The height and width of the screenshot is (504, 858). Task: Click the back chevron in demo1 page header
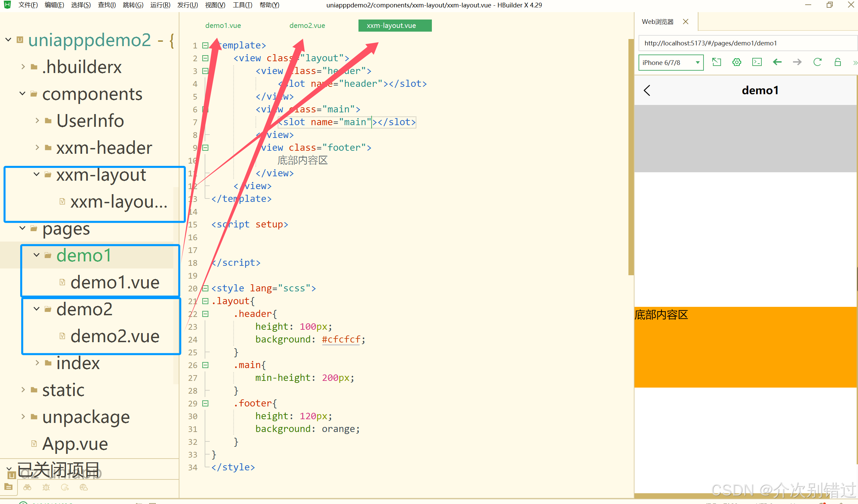click(x=647, y=91)
